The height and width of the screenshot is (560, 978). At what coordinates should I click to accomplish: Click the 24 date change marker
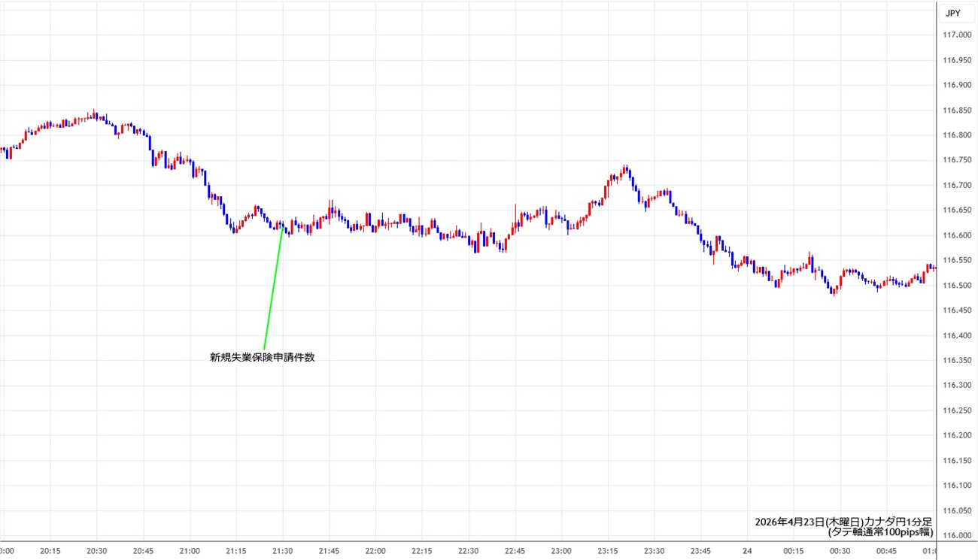click(747, 551)
